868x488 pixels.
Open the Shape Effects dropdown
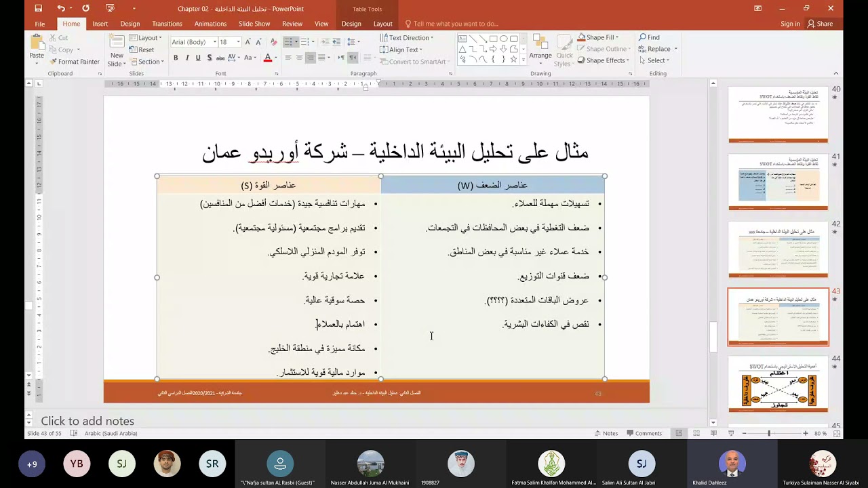coord(604,60)
